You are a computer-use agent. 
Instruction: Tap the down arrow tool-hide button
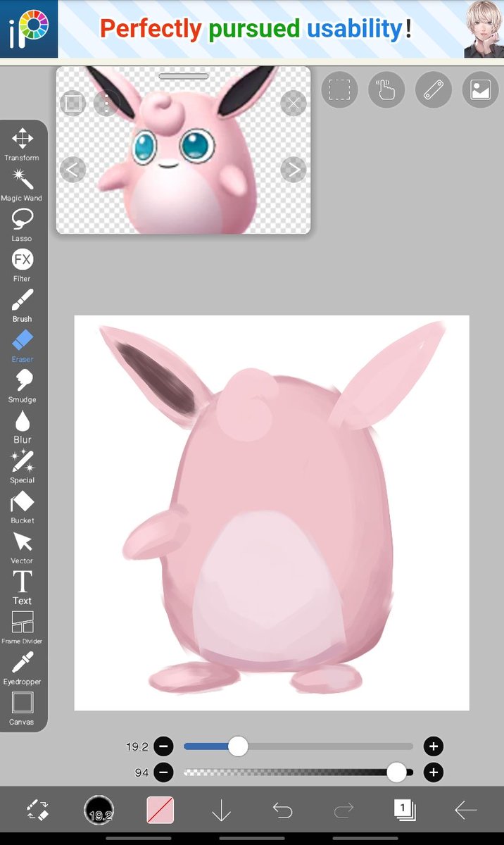point(221,811)
